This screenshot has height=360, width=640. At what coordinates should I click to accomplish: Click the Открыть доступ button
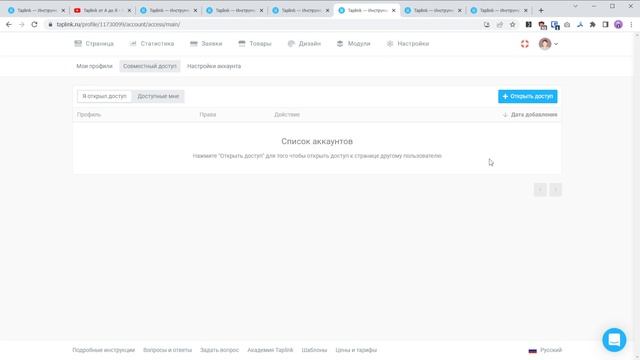(x=527, y=96)
